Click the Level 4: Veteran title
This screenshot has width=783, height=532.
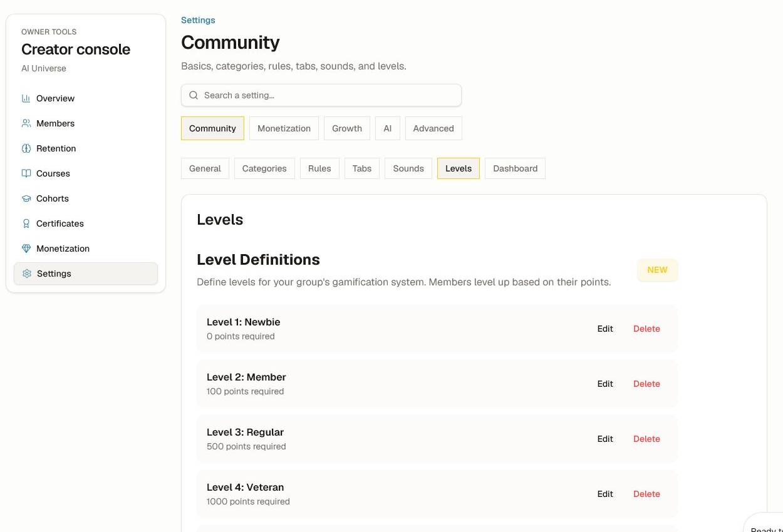245,487
